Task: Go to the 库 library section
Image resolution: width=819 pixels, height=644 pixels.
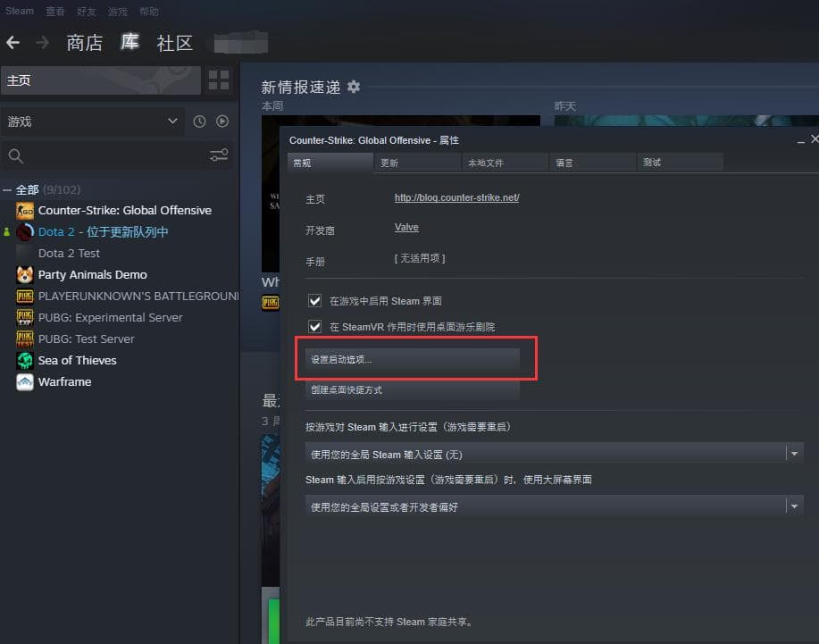Action: pyautogui.click(x=130, y=42)
